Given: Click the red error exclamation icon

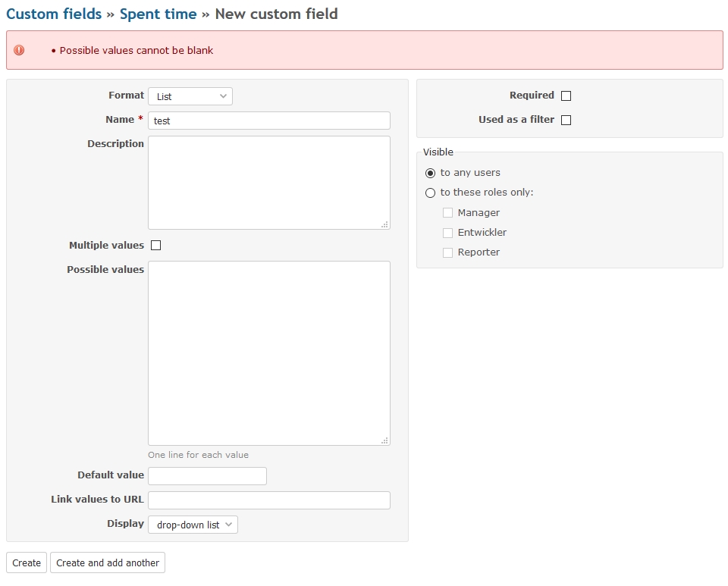Looking at the screenshot, I should click(x=19, y=50).
